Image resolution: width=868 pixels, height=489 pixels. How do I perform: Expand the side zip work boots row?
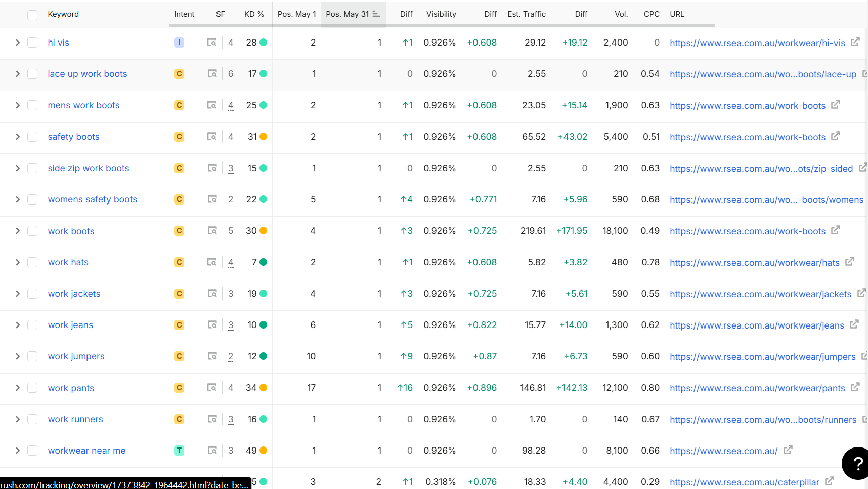(x=18, y=168)
